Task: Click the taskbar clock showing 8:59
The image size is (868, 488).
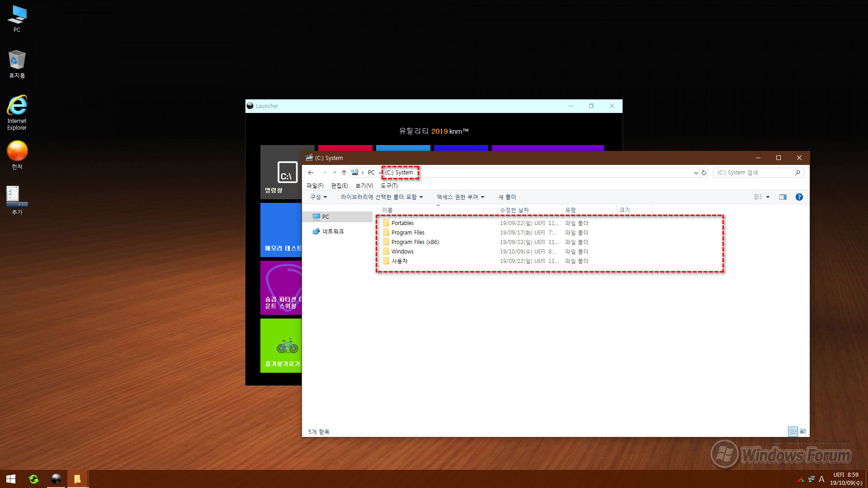Action: click(846, 479)
